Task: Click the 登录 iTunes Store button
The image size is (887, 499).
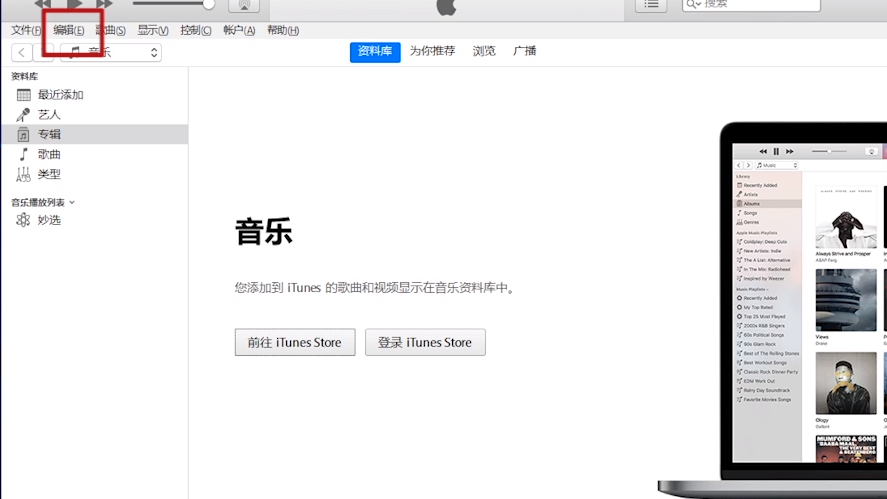Action: tap(425, 342)
